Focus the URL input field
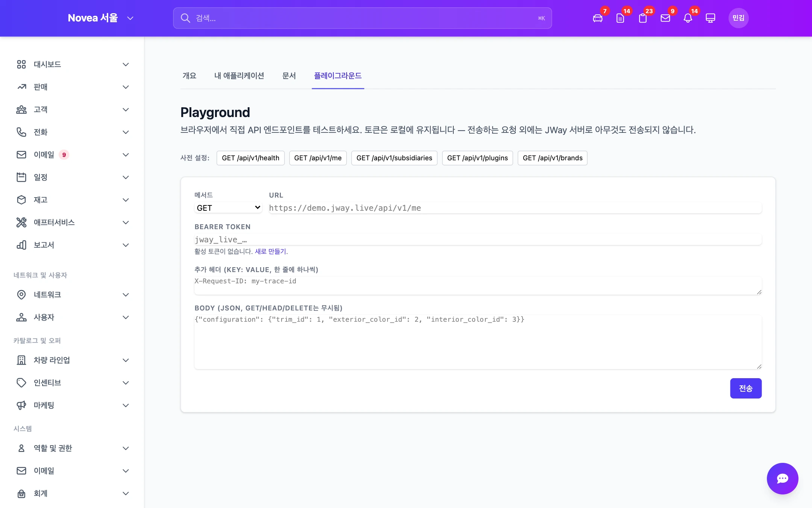The height and width of the screenshot is (508, 812). click(515, 208)
